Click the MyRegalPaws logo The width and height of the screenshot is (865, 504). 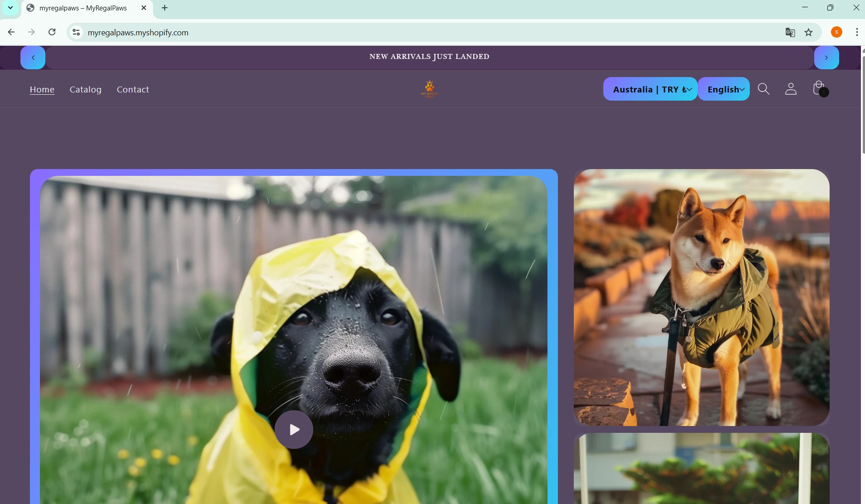[429, 89]
